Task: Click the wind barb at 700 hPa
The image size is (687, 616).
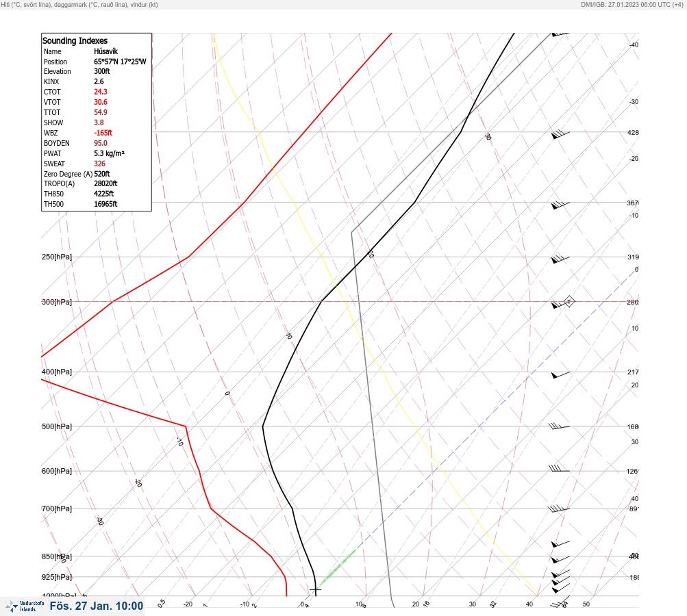Action: point(559,509)
